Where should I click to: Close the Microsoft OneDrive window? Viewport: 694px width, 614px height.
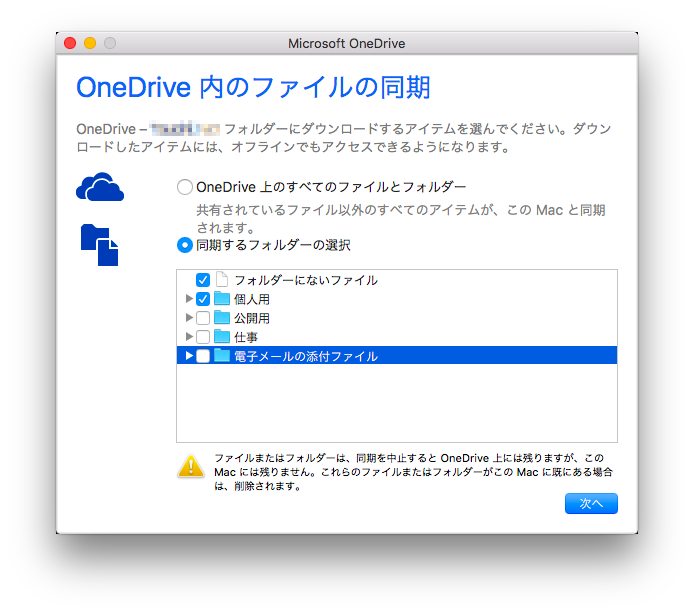(70, 43)
